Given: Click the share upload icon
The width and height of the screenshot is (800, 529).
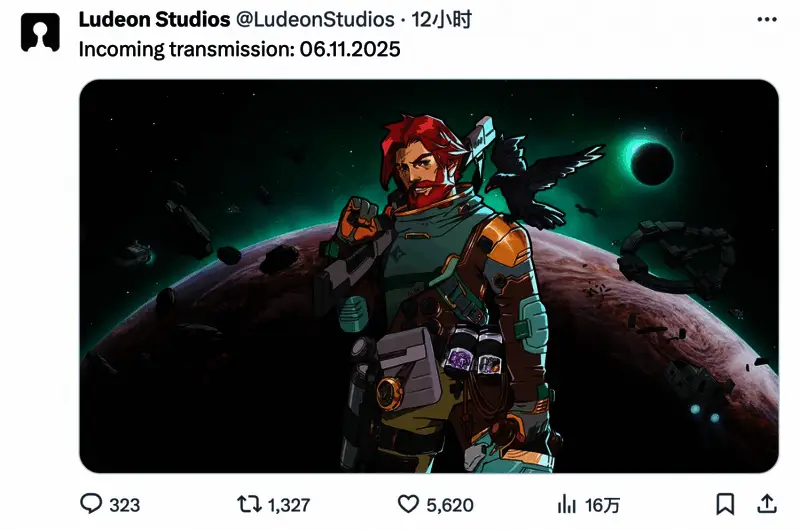Looking at the screenshot, I should pyautogui.click(x=767, y=504).
